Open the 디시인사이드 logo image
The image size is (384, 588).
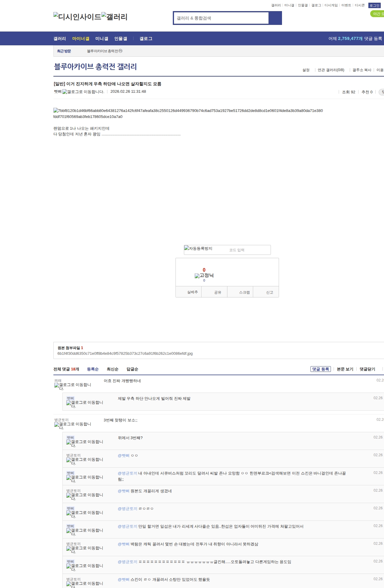pyautogui.click(x=77, y=17)
